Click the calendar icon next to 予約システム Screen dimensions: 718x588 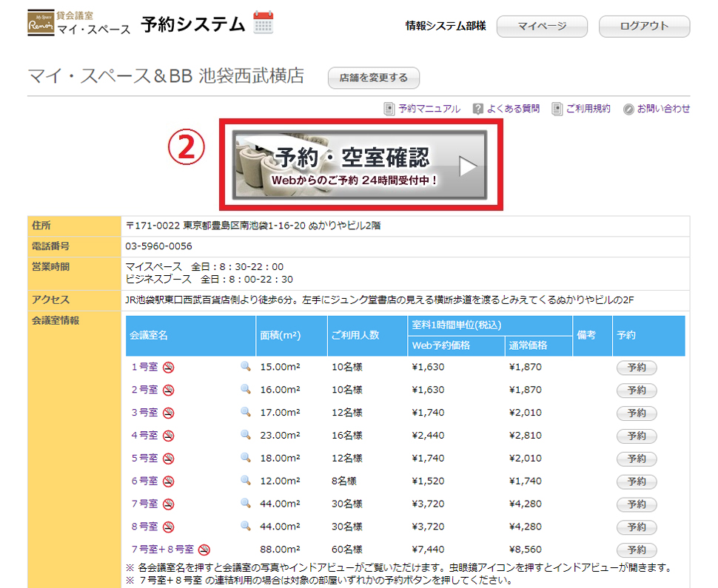click(264, 23)
